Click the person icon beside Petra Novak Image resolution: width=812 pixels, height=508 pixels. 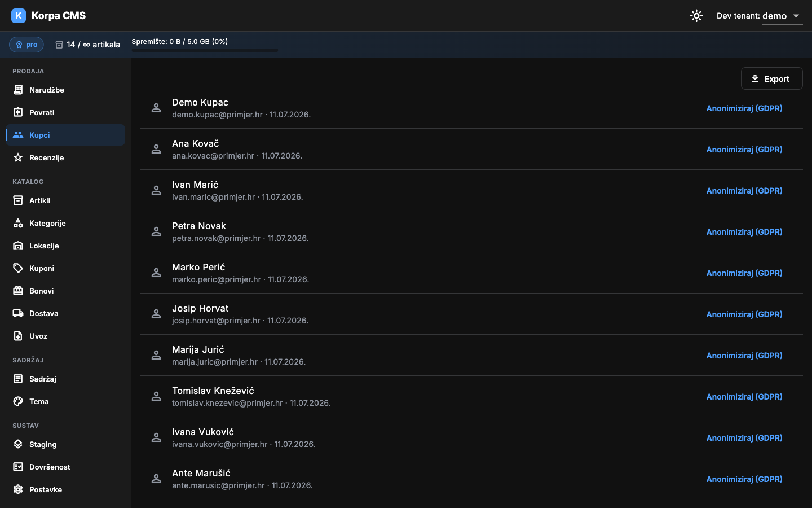click(x=156, y=231)
